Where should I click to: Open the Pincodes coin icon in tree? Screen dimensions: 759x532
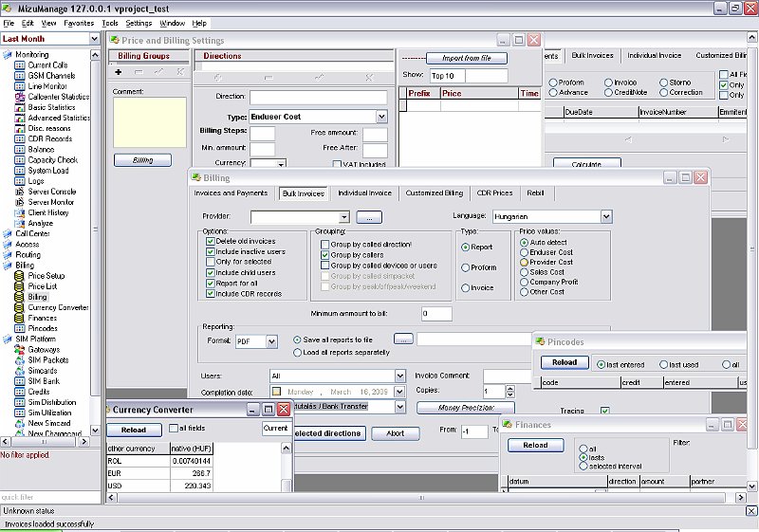19,328
